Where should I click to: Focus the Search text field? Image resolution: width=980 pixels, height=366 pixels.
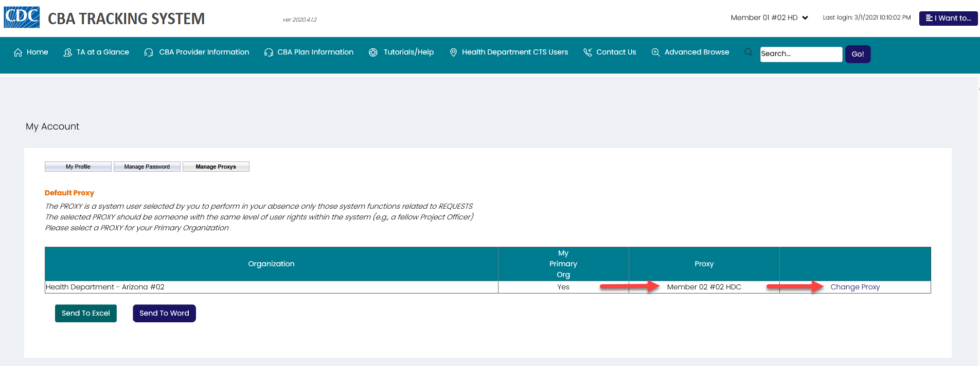800,54
